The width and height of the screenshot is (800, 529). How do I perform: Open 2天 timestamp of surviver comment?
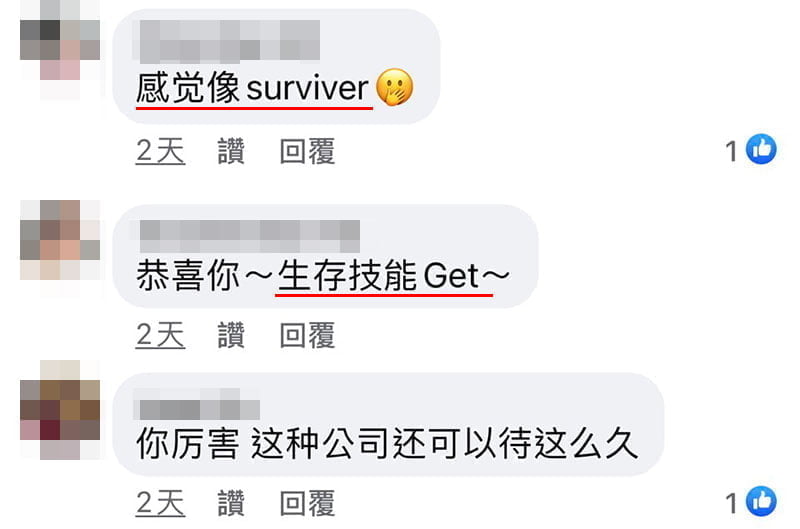tap(160, 151)
